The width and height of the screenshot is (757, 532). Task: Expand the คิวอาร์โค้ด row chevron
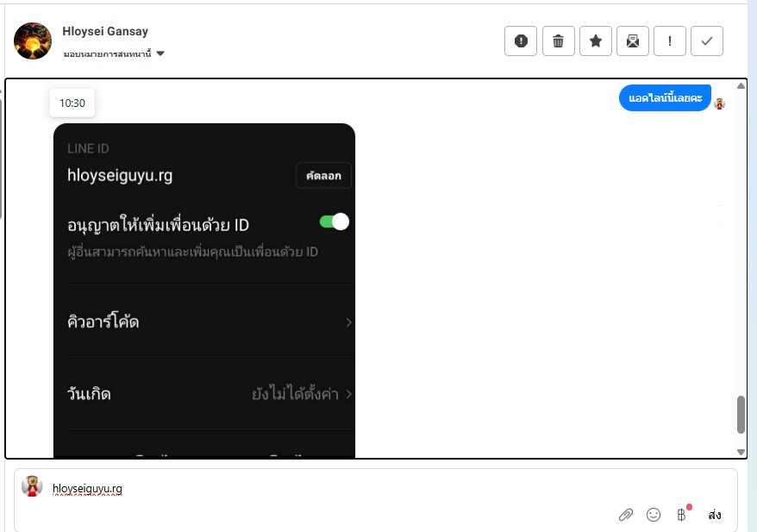[348, 322]
